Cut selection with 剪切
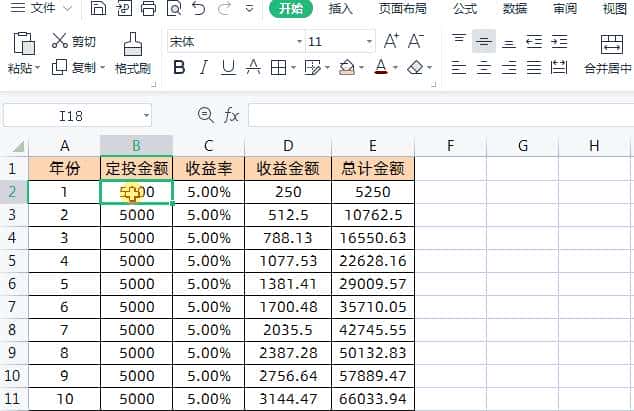This screenshot has width=634, height=411. 74,41
